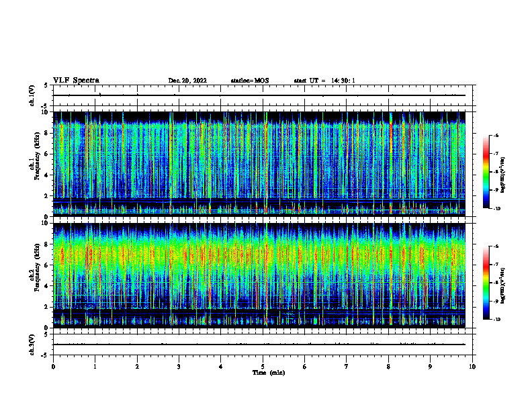Click time axis tick label "6"
The height and width of the screenshot is (411, 532).
pyautogui.click(x=305, y=367)
